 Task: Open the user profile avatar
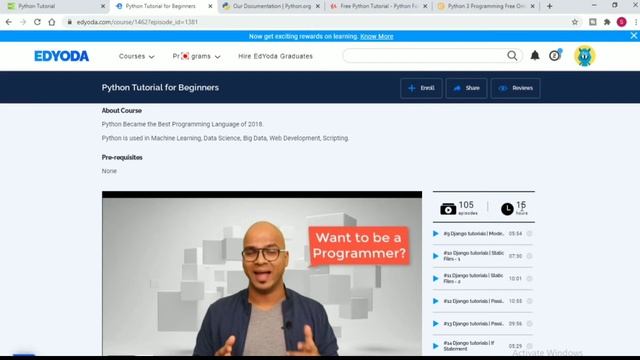pos(584,56)
